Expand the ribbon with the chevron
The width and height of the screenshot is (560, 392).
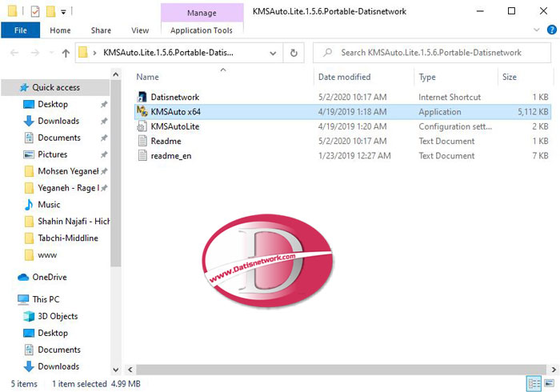click(537, 30)
